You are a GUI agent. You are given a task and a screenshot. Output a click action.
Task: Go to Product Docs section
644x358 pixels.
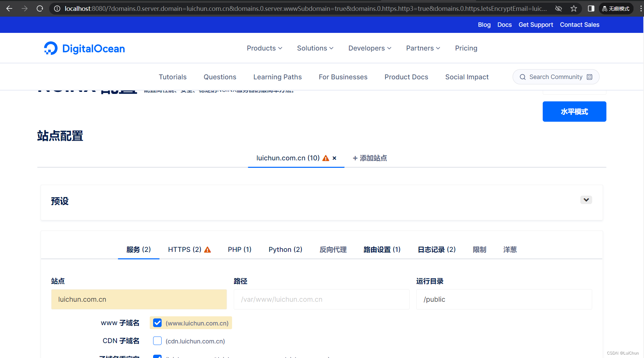tap(406, 77)
